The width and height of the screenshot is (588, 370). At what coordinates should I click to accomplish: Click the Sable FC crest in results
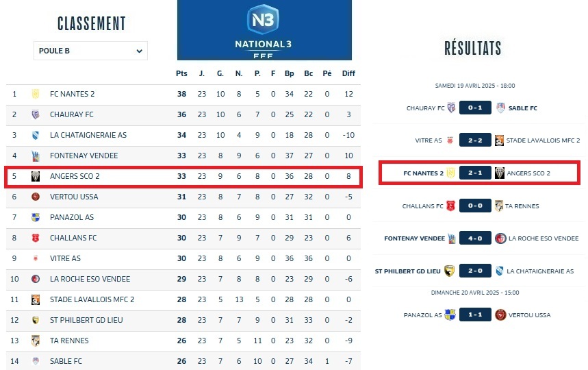[500, 108]
